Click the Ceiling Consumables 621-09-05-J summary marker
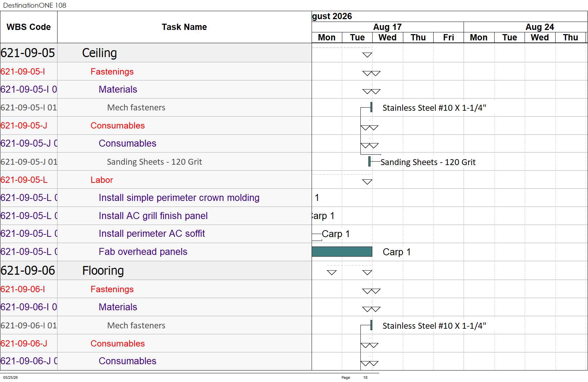588x382 pixels. pos(369,128)
